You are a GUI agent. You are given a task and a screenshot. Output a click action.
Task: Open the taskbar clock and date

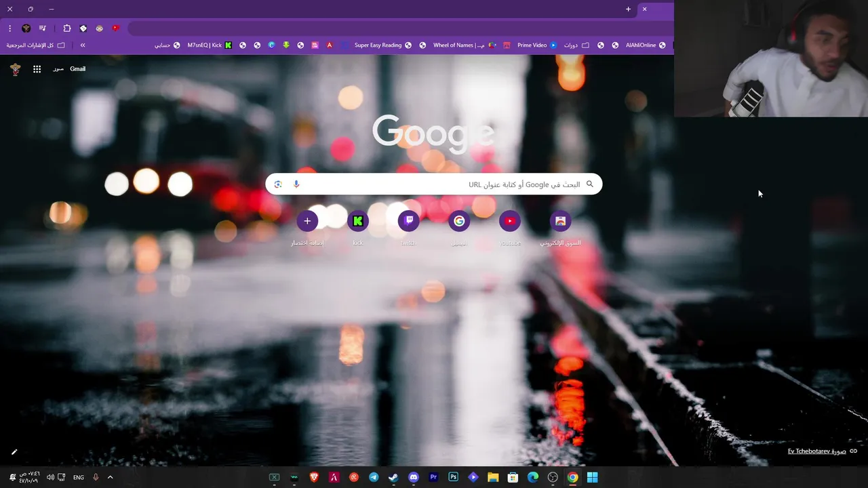click(29, 477)
